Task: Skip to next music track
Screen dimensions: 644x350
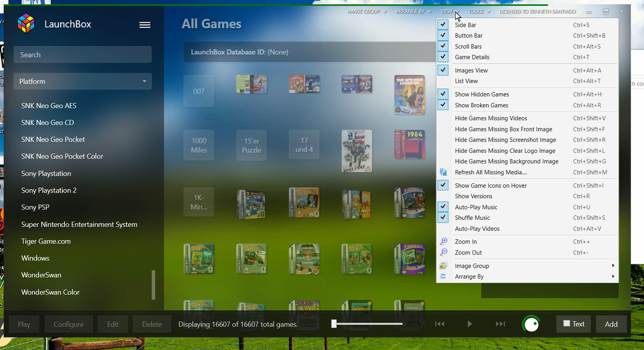Action: coord(500,324)
